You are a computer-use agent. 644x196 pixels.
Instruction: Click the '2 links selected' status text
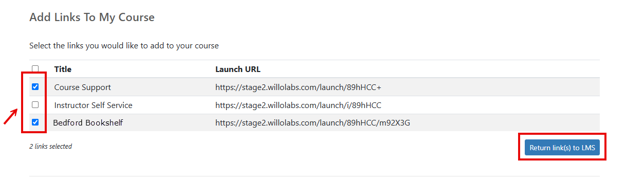[50, 146]
